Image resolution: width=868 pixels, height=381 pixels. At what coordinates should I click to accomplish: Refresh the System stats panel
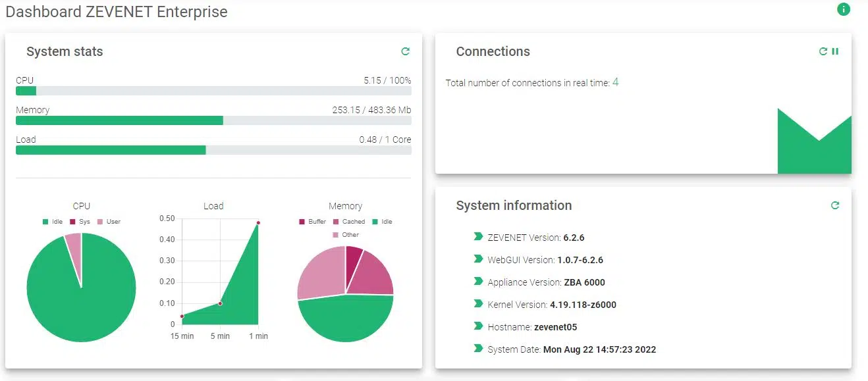point(406,51)
